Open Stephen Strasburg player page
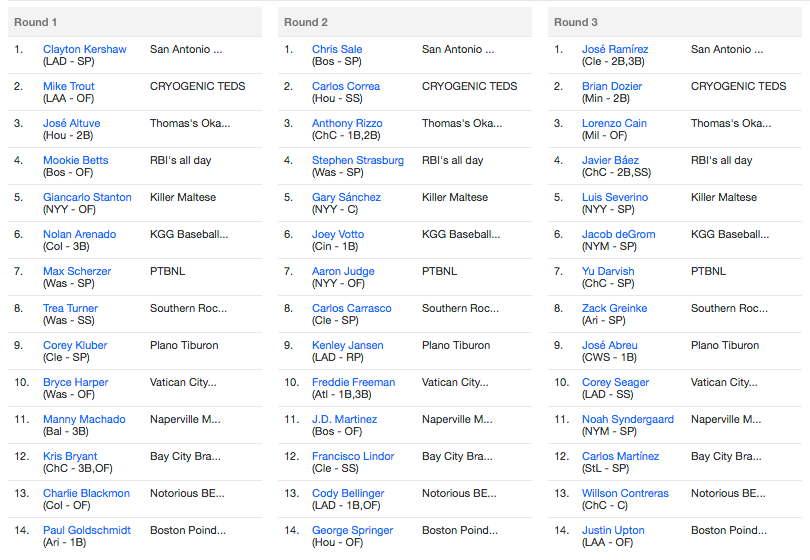 pyautogui.click(x=358, y=160)
